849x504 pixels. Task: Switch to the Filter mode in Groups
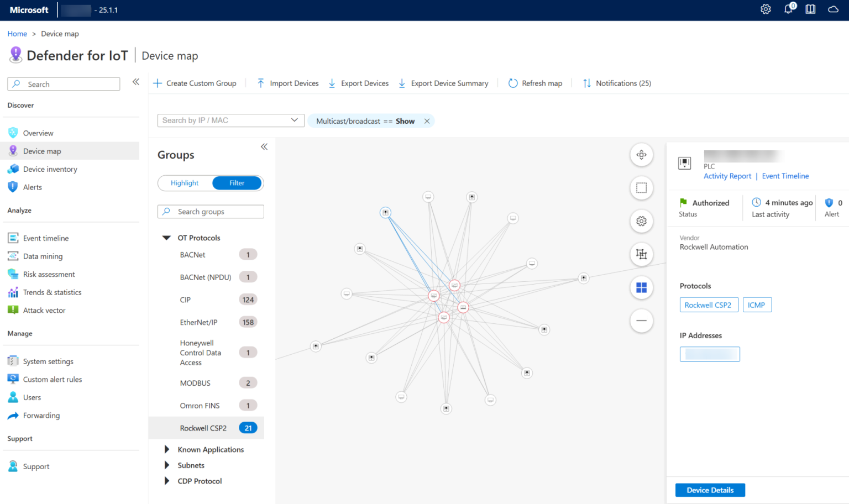pyautogui.click(x=237, y=183)
